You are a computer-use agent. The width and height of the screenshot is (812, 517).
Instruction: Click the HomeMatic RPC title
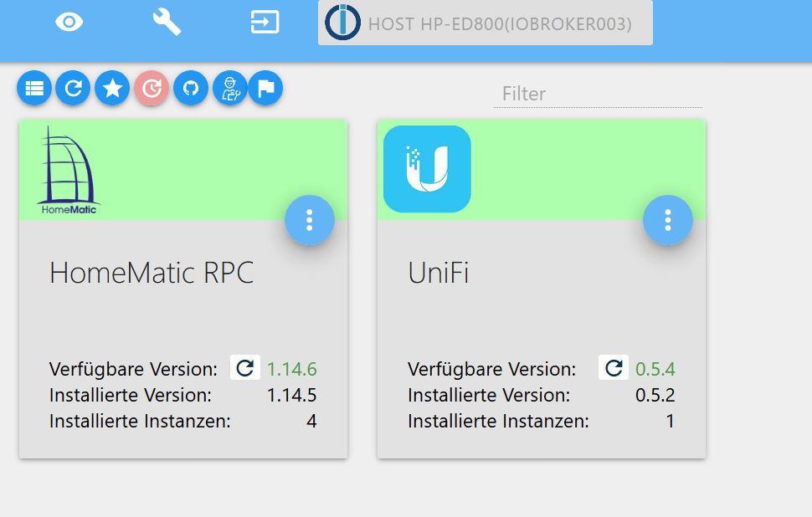[152, 272]
